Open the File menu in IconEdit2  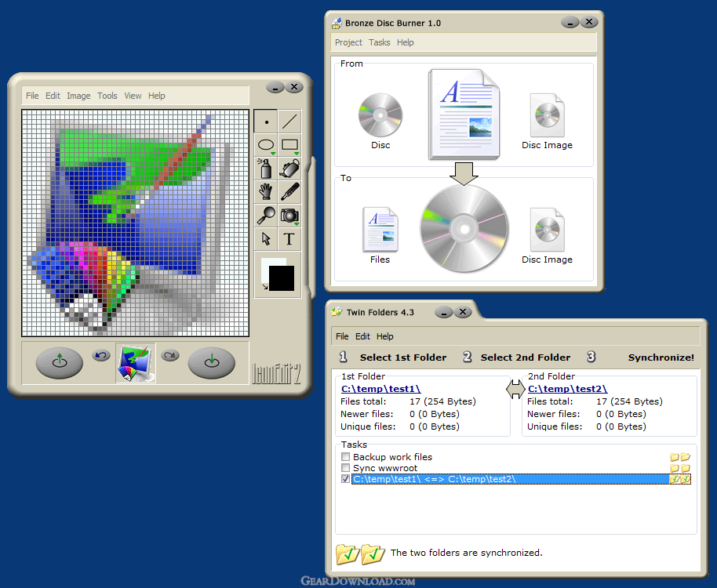[32, 96]
